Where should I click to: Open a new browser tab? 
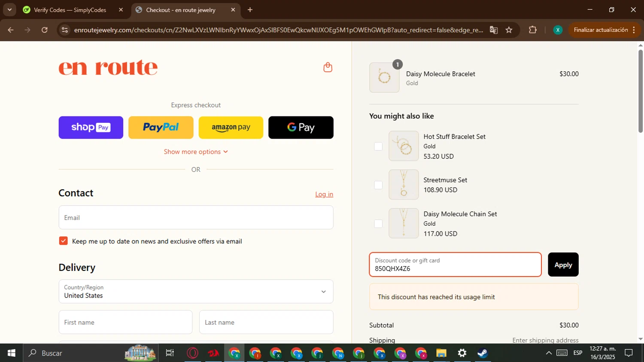(x=250, y=10)
